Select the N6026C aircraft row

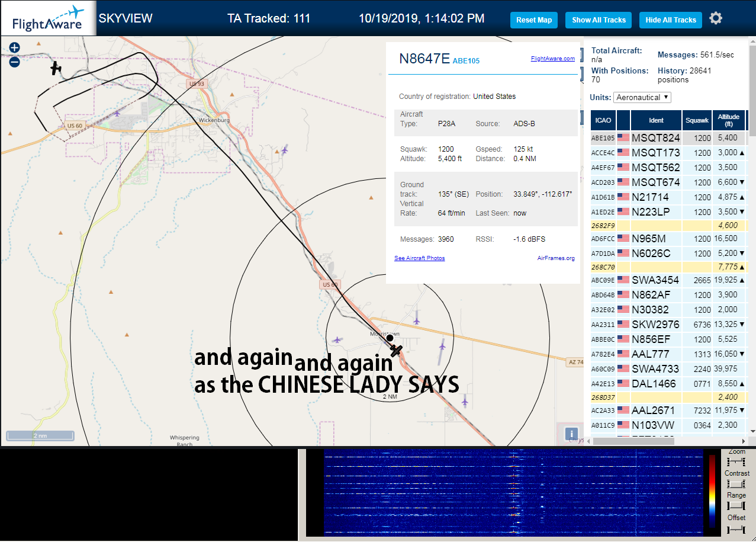point(668,254)
